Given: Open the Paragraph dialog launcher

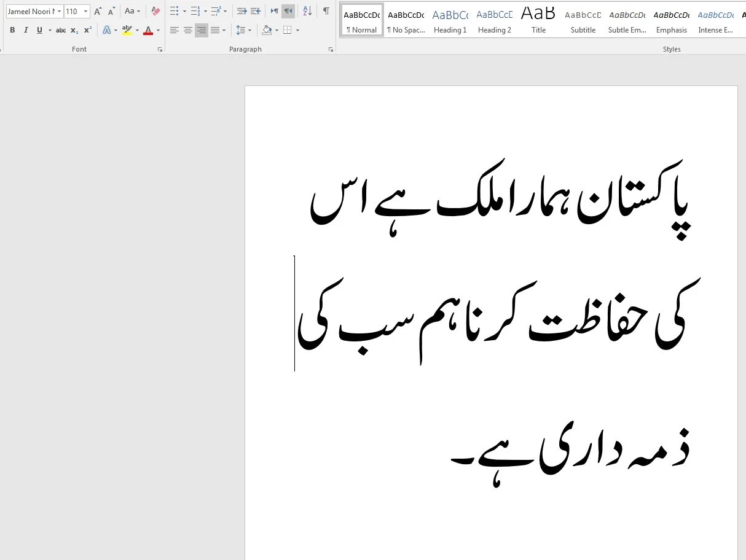Looking at the screenshot, I should [x=331, y=49].
